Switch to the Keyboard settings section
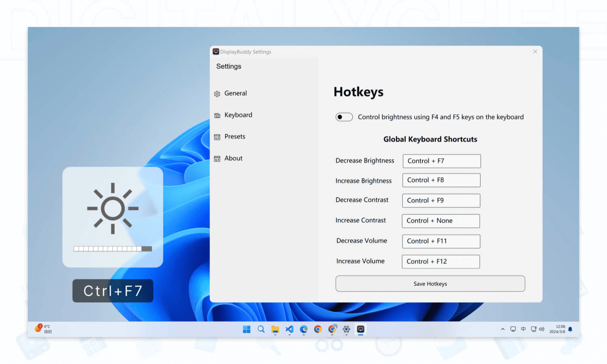 238,115
